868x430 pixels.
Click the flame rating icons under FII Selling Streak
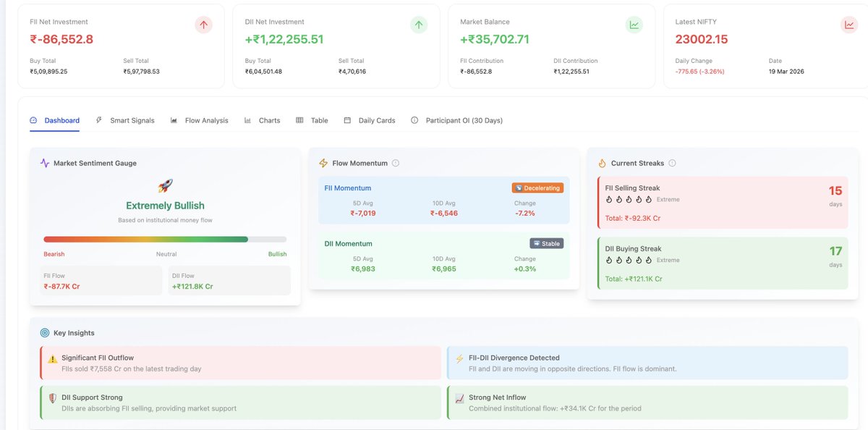point(629,199)
